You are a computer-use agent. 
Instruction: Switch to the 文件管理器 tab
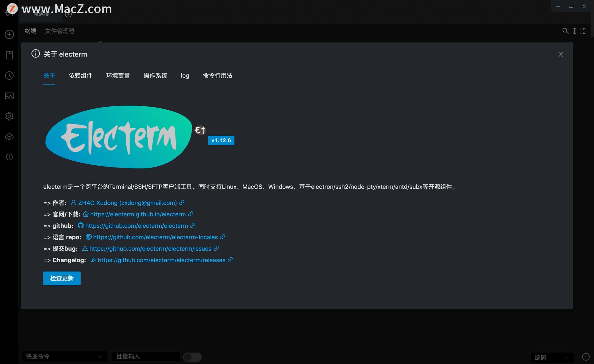[x=60, y=31]
